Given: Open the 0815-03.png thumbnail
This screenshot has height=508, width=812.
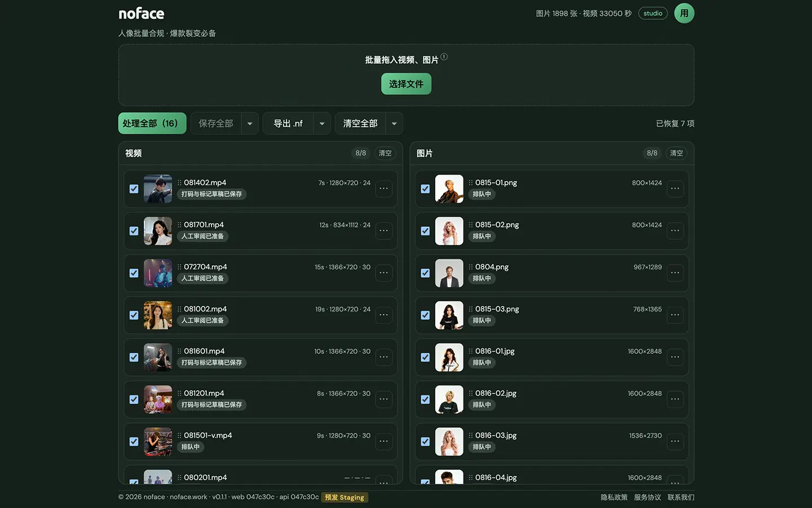Looking at the screenshot, I should click(449, 315).
